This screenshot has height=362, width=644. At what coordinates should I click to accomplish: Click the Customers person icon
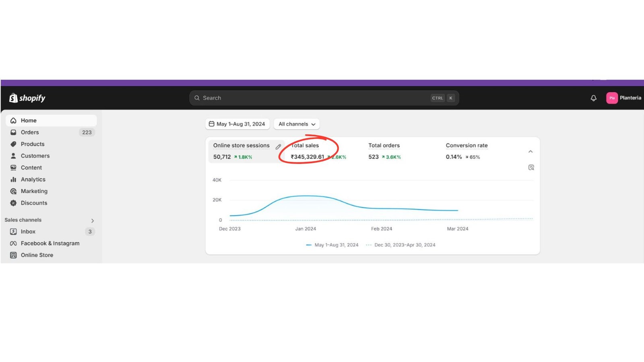point(13,156)
